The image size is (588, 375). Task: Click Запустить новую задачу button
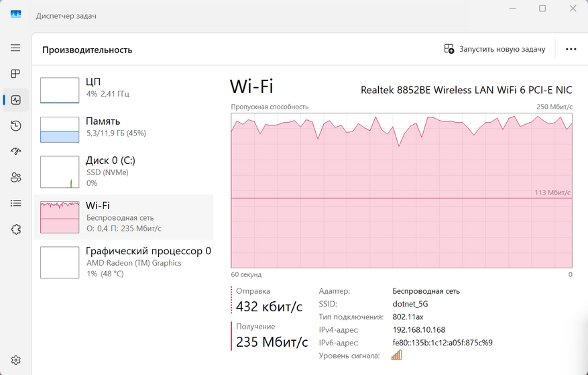(x=495, y=49)
